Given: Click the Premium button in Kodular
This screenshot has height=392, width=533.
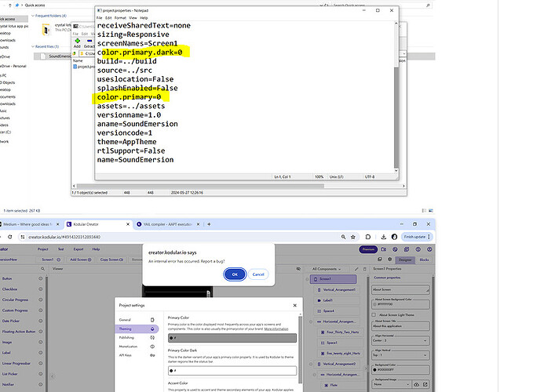Looking at the screenshot, I should pyautogui.click(x=368, y=249).
